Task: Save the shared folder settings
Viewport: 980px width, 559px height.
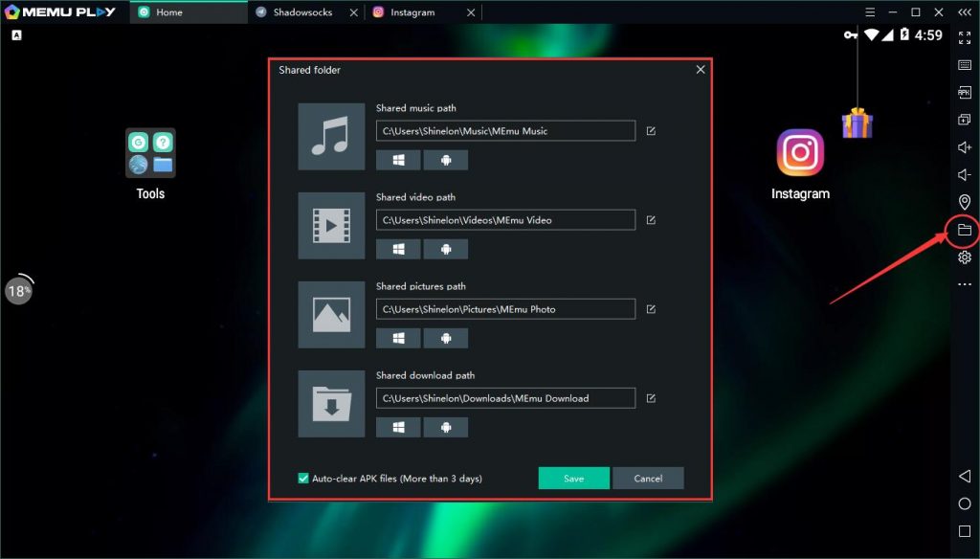Action: 573,478
